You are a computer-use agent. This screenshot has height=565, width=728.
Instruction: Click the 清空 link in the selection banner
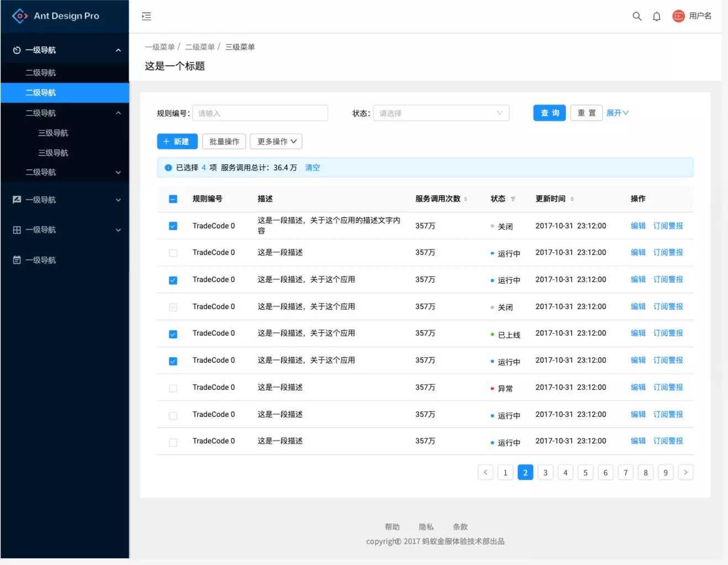pyautogui.click(x=312, y=167)
